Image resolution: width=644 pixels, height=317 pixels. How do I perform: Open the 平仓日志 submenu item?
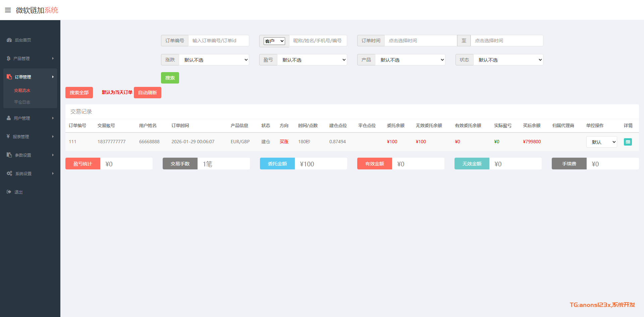22,102
